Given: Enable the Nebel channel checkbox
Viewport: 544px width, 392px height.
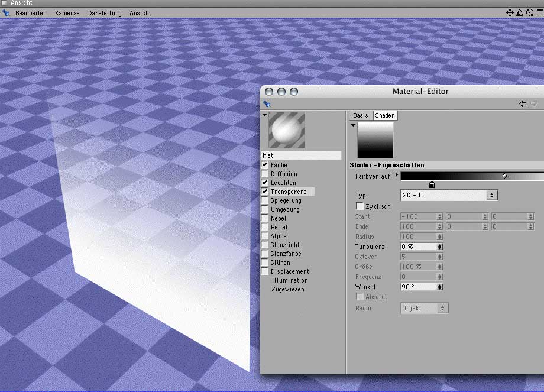Looking at the screenshot, I should (x=265, y=218).
